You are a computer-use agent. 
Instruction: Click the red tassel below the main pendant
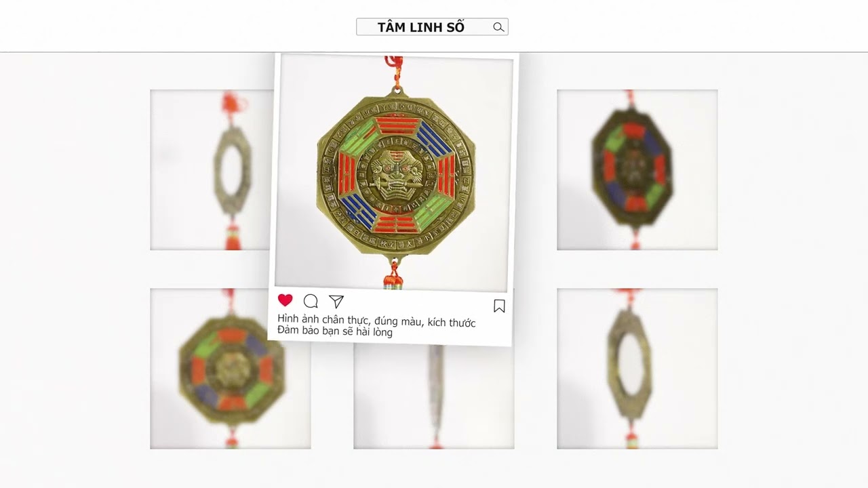pyautogui.click(x=393, y=278)
